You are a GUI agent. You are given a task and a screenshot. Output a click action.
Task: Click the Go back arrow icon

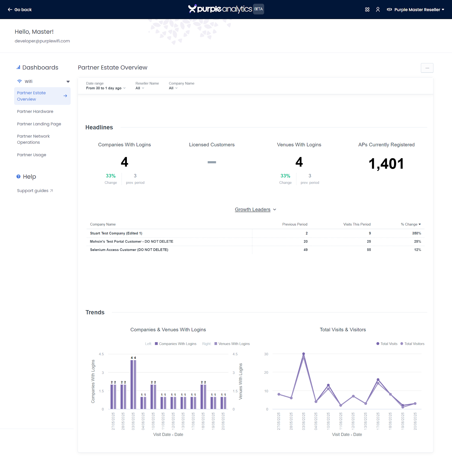pyautogui.click(x=10, y=10)
